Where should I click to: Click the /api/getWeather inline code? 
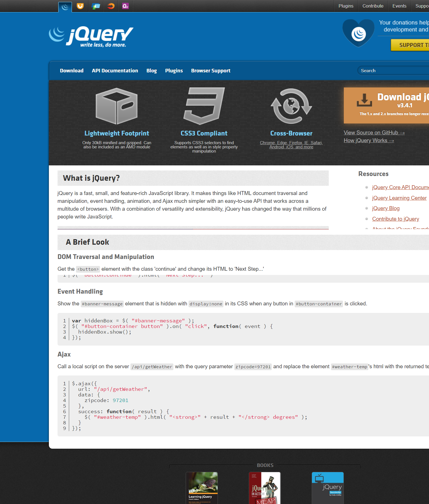pyautogui.click(x=152, y=367)
